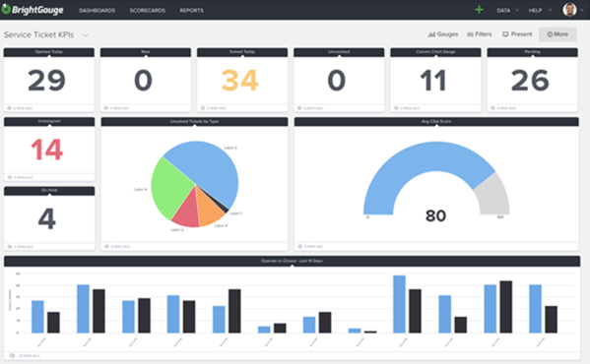The image size is (590, 364).
Task: Expand the Data dropdown in top bar
Action: (507, 11)
